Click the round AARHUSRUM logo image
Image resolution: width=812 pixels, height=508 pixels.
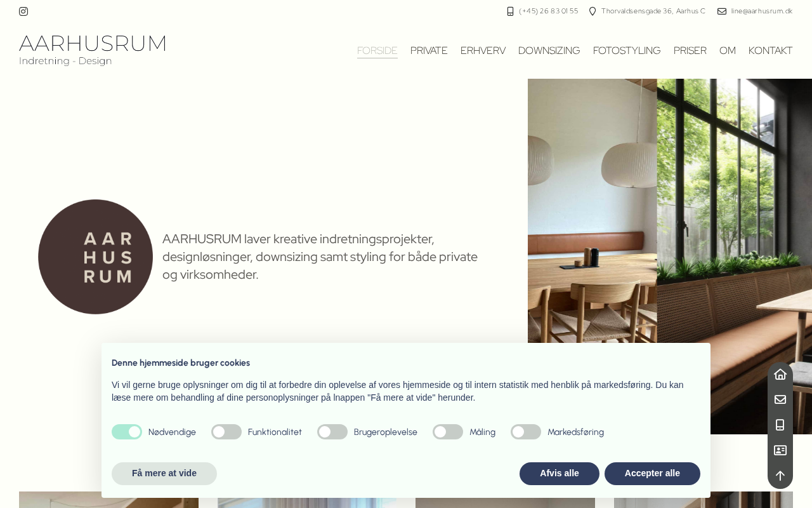pyautogui.click(x=95, y=257)
